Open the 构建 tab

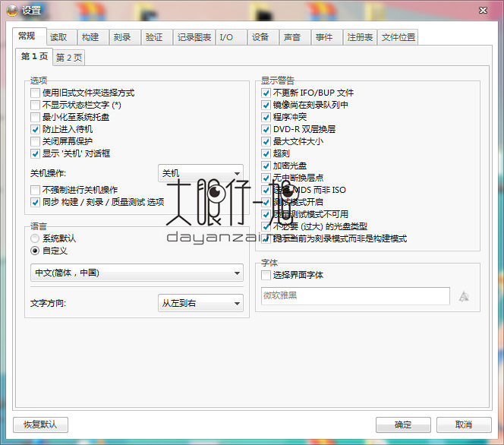93,37
